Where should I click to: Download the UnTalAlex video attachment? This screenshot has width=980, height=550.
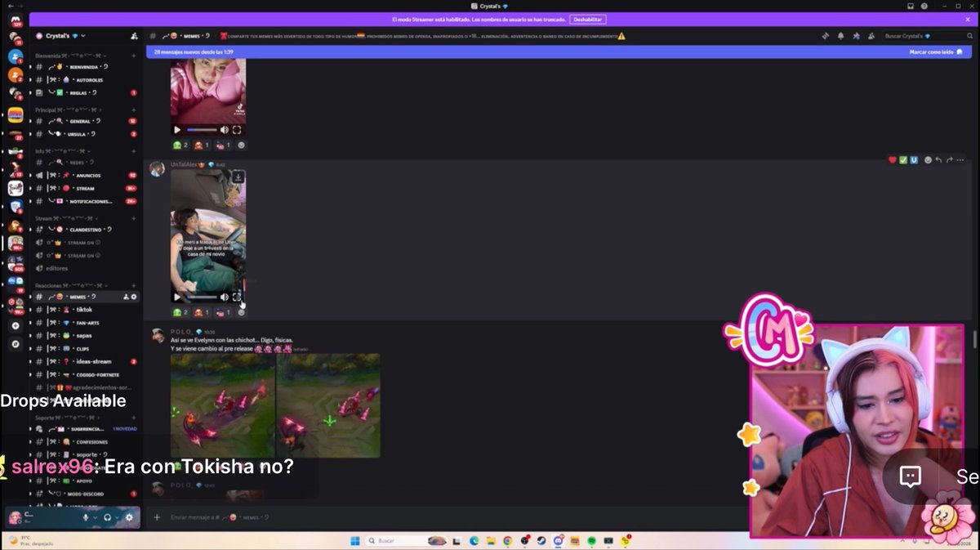pyautogui.click(x=238, y=177)
